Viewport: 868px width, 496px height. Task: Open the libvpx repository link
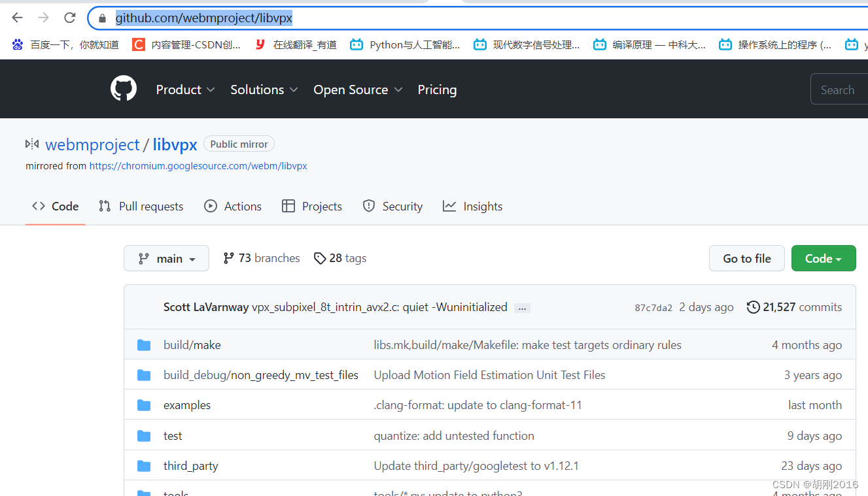click(x=175, y=144)
